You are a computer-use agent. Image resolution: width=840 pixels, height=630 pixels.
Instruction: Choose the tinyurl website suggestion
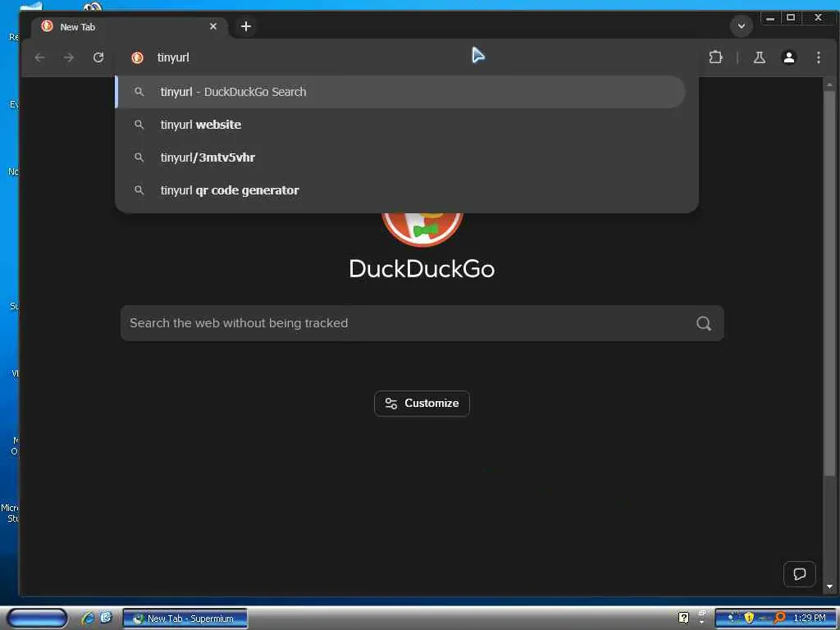400,125
